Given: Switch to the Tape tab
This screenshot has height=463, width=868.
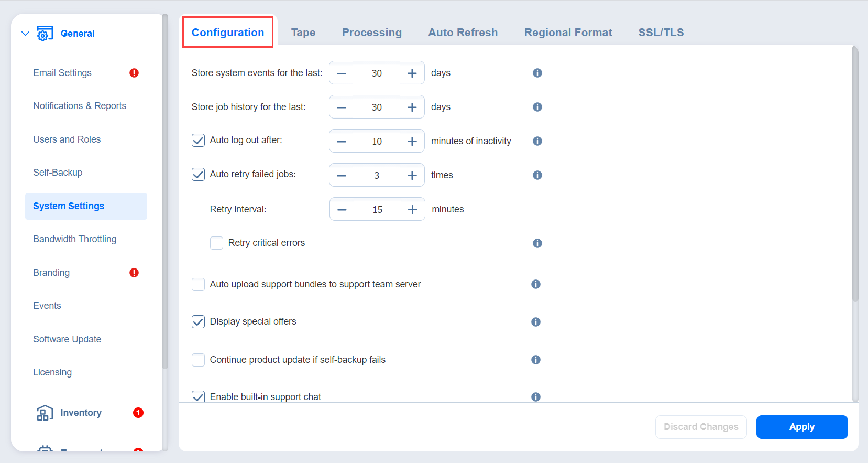Looking at the screenshot, I should click(x=303, y=33).
